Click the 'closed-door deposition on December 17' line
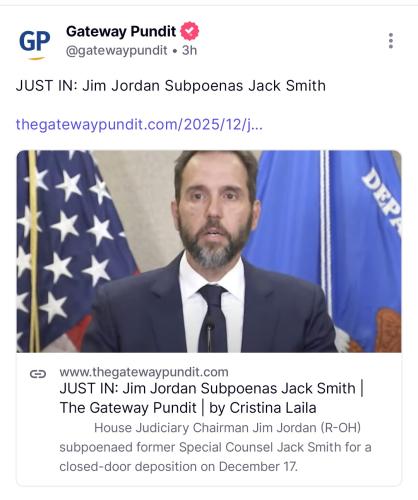Viewport: 418px width, 500px height. (x=178, y=466)
